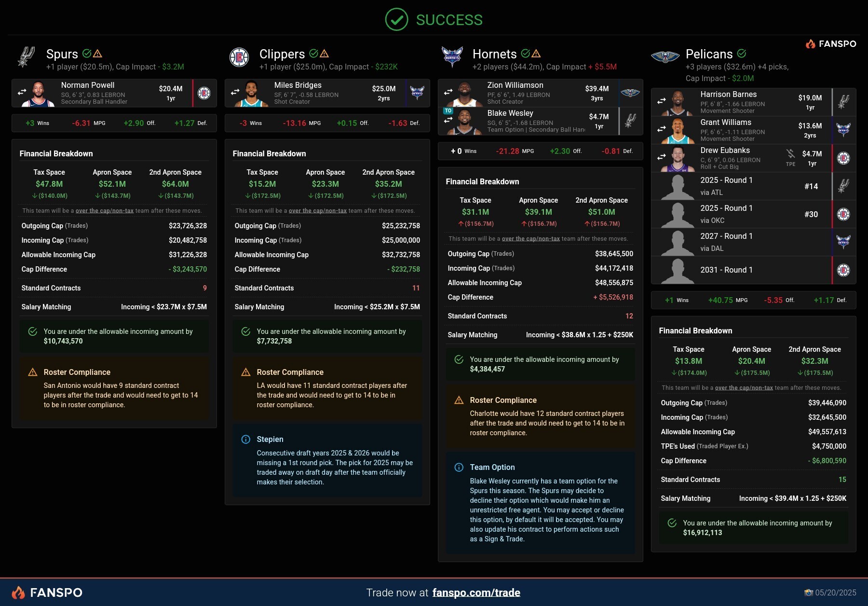Screen dimensions: 868x606
Task: Click the swap arrows on Grant Williams' row
Action: click(662, 129)
